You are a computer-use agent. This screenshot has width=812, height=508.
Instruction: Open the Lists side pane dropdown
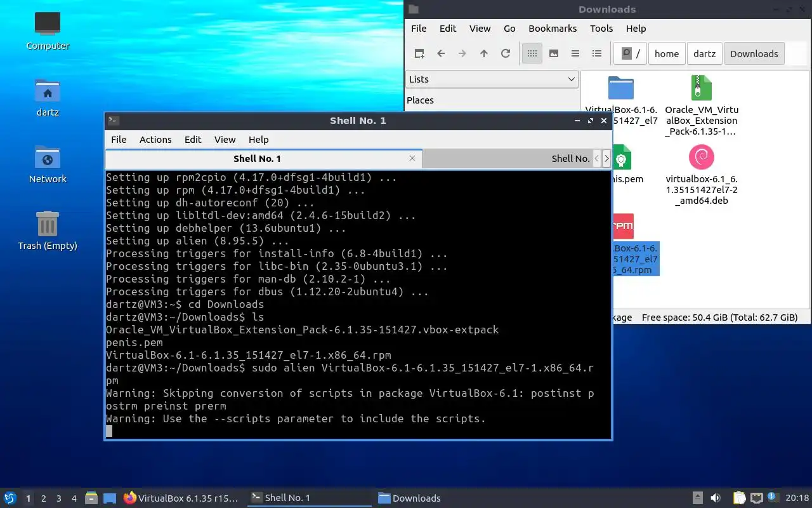click(492, 79)
